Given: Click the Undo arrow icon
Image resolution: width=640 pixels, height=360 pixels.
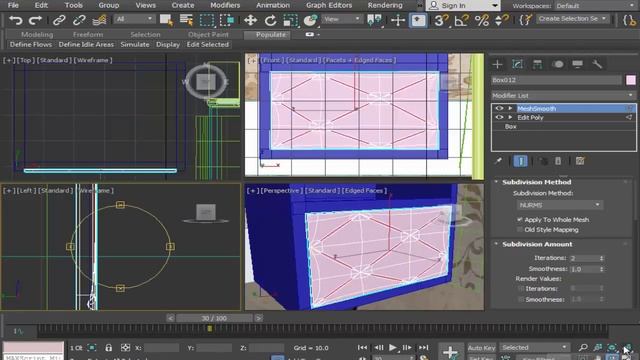Looking at the screenshot, I should (16, 20).
